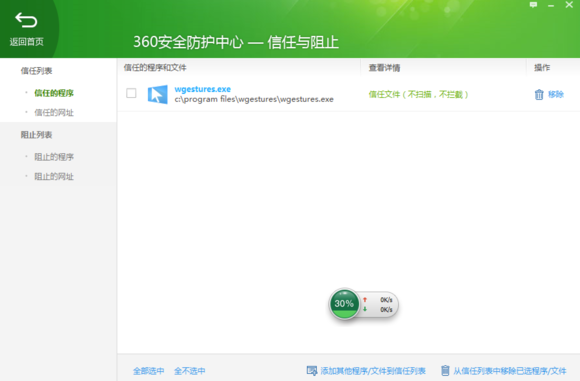This screenshot has width=580, height=381.
Task: Click the wgestures.exe file name link
Action: coord(203,89)
